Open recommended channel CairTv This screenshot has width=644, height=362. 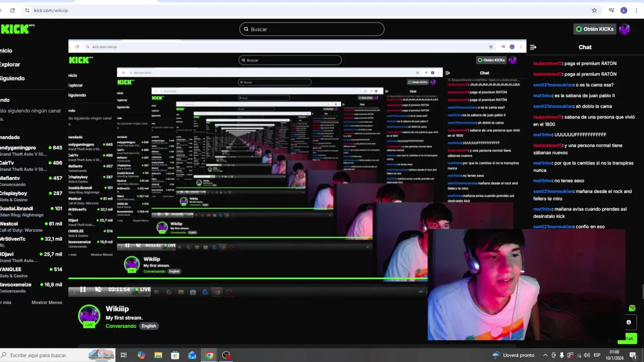coord(31,166)
